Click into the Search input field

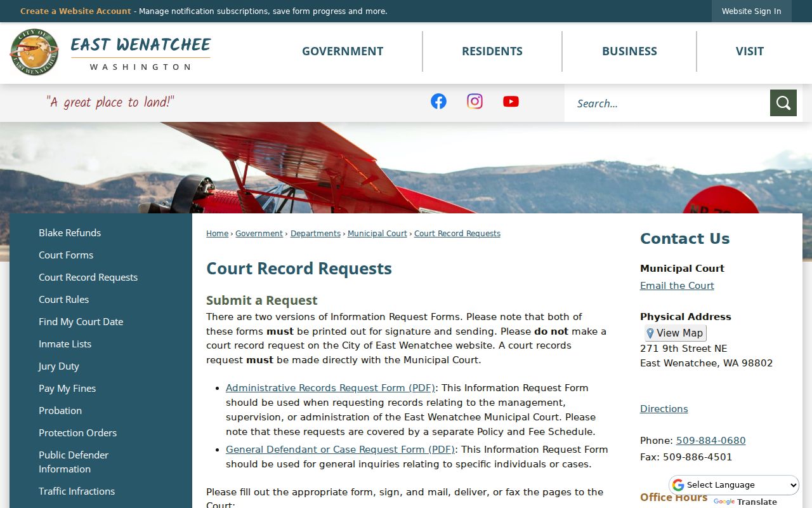(667, 103)
